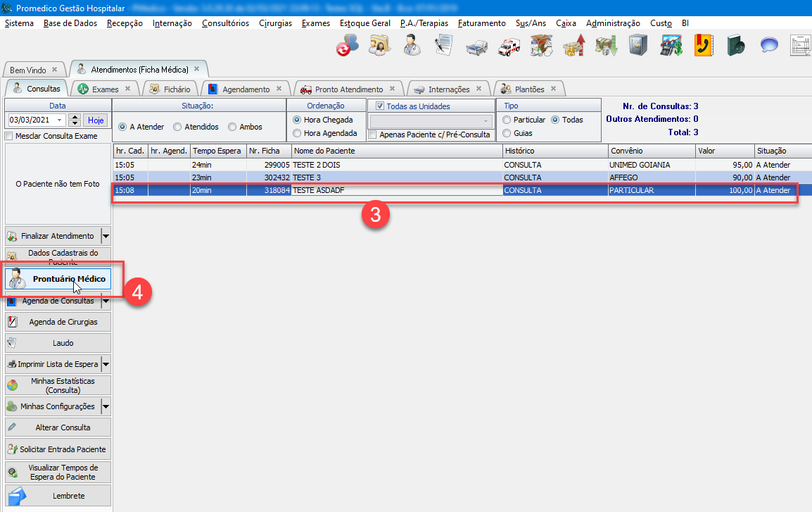812x512 pixels.
Task: Enable the Mesclar Consulta Exame checkbox
Action: click(9, 136)
